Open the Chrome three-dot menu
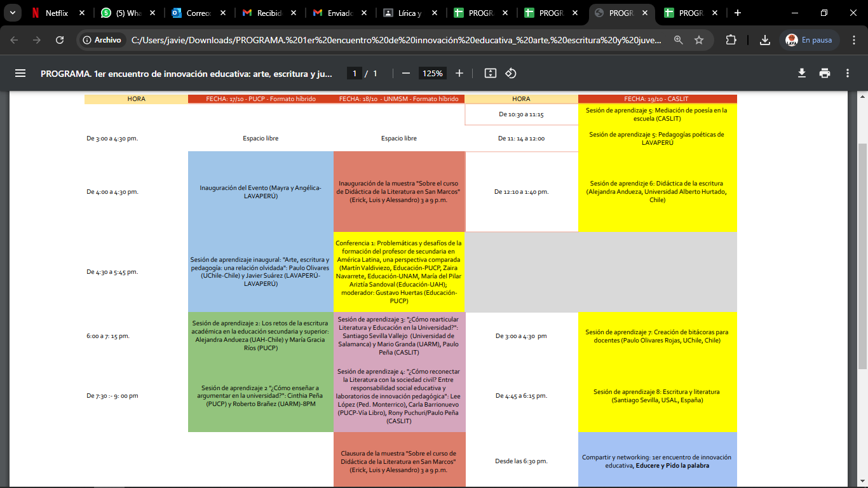Screen dimensions: 868x488 [854, 40]
